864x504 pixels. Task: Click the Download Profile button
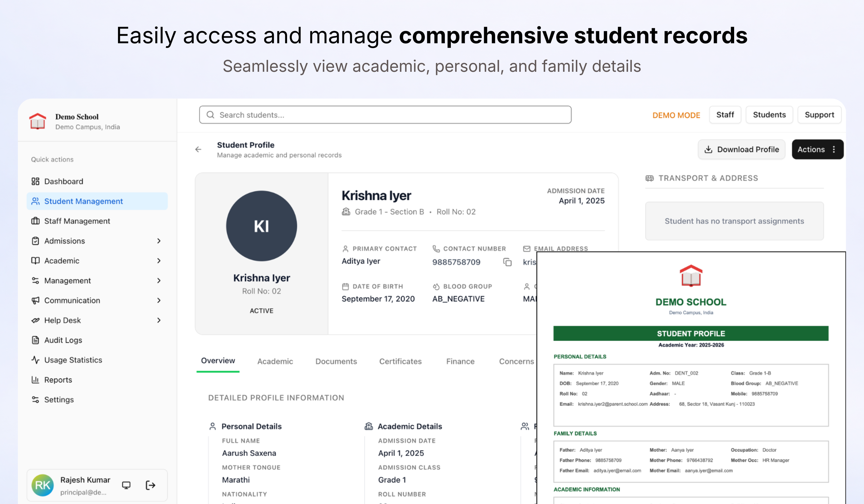click(x=741, y=150)
